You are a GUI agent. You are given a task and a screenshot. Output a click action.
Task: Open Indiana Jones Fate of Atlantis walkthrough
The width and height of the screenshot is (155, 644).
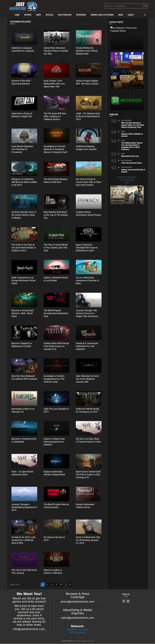133,171
